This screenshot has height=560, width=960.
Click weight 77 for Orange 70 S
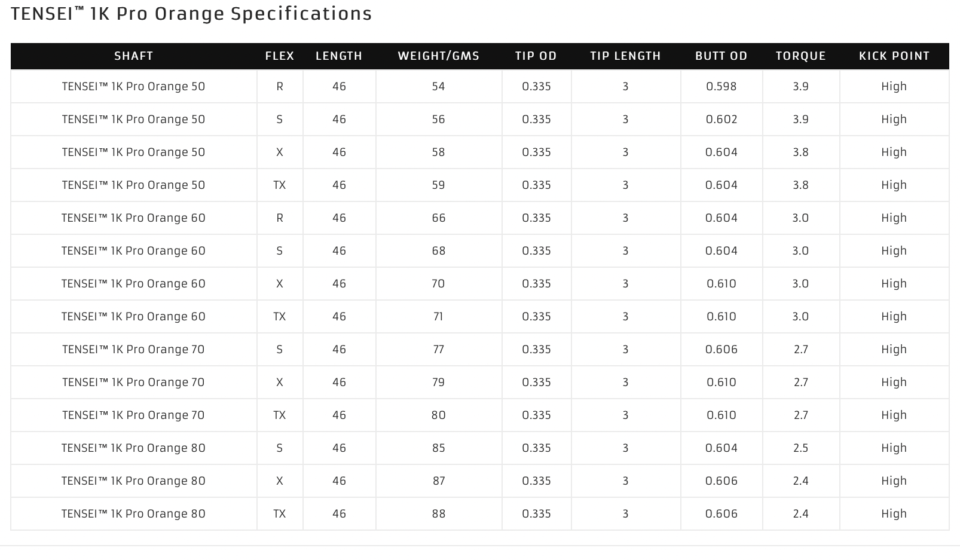coord(439,350)
